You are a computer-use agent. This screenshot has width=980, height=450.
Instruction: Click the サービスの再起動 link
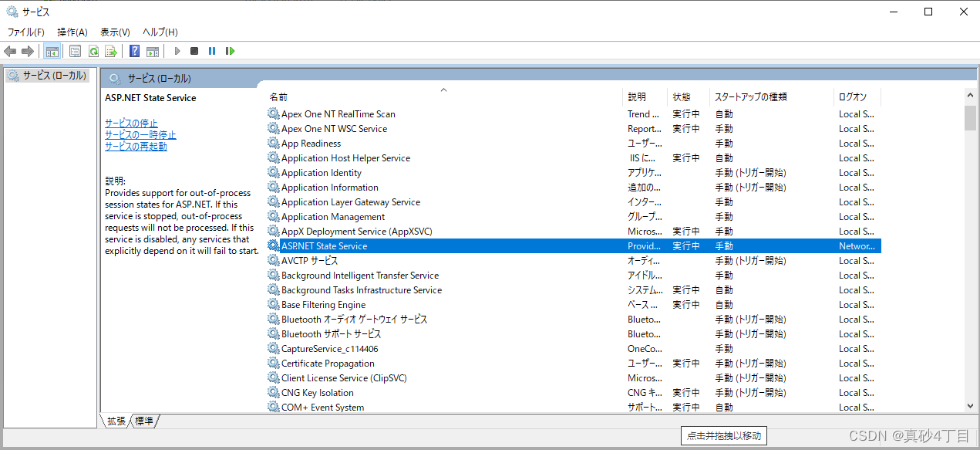tap(136, 146)
